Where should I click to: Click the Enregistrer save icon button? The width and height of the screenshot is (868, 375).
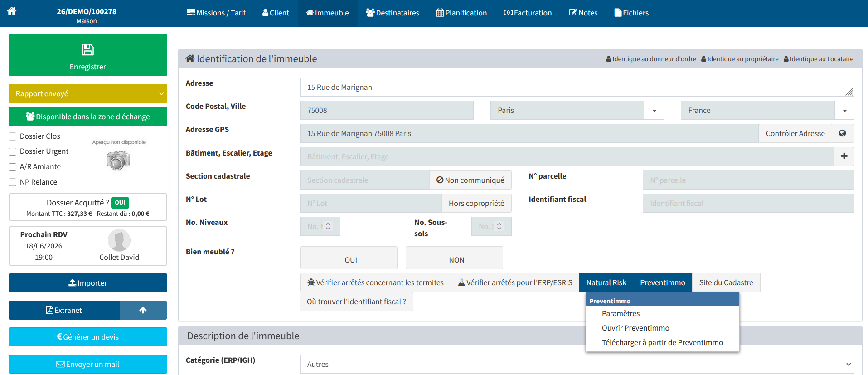click(88, 55)
